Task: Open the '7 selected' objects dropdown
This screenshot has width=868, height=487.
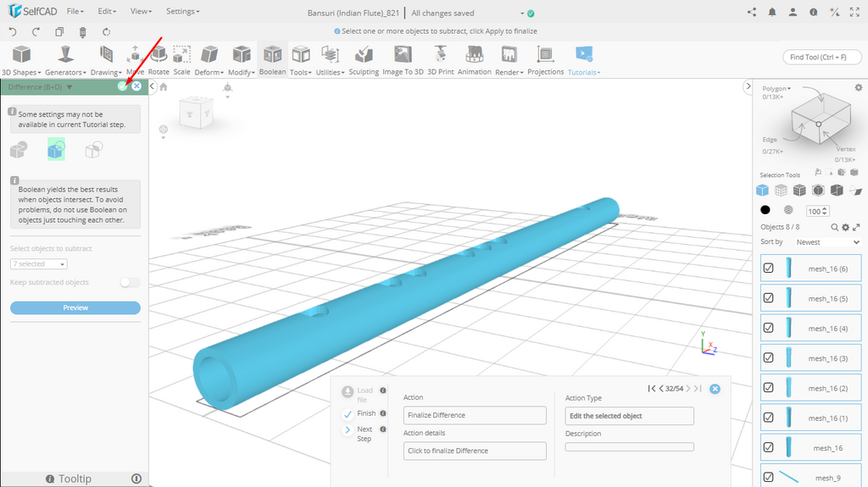Action: pyautogui.click(x=39, y=264)
